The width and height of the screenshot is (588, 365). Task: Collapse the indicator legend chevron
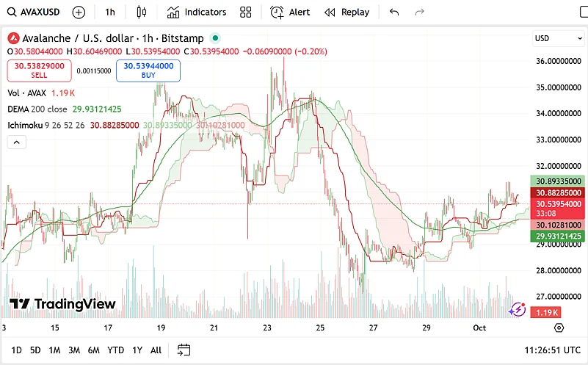[x=16, y=142]
